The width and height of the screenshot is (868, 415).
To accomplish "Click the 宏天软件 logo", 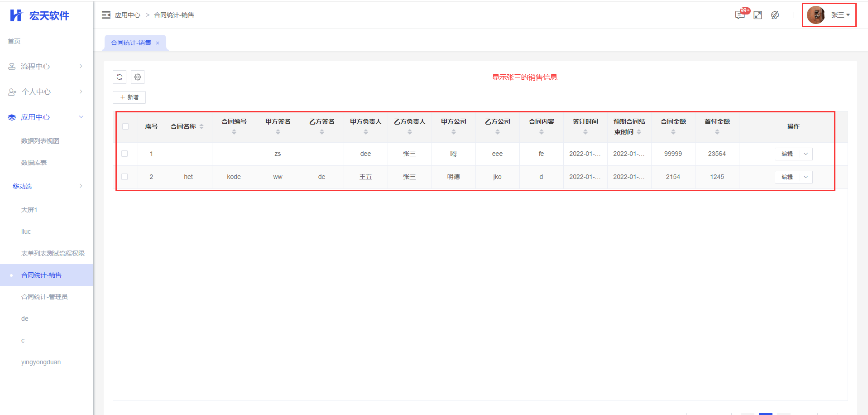I will [40, 15].
